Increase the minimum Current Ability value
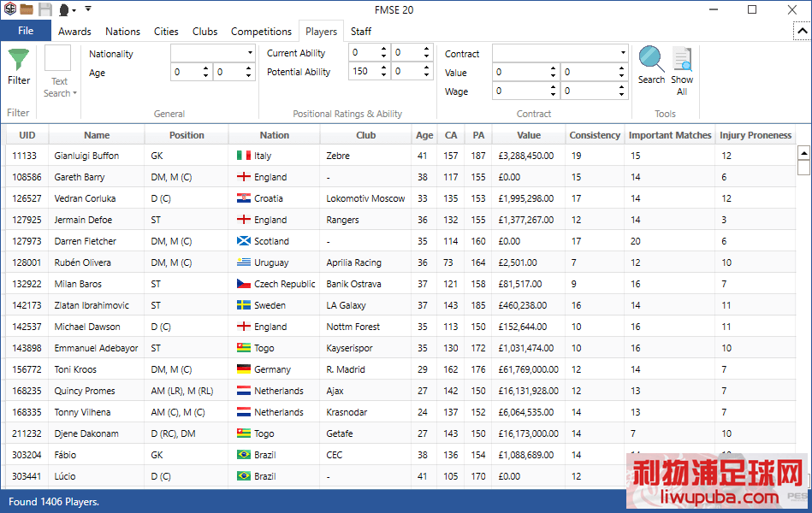The image size is (812, 513). [383, 49]
